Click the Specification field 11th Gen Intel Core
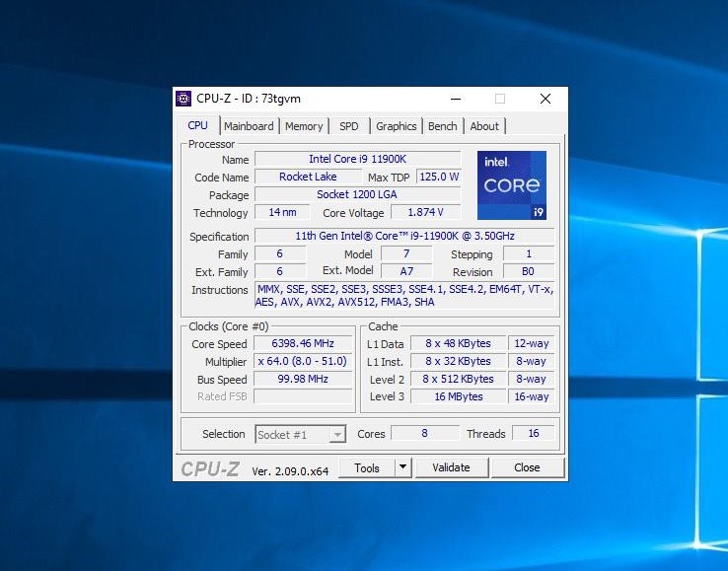728x571 pixels. tap(404, 236)
